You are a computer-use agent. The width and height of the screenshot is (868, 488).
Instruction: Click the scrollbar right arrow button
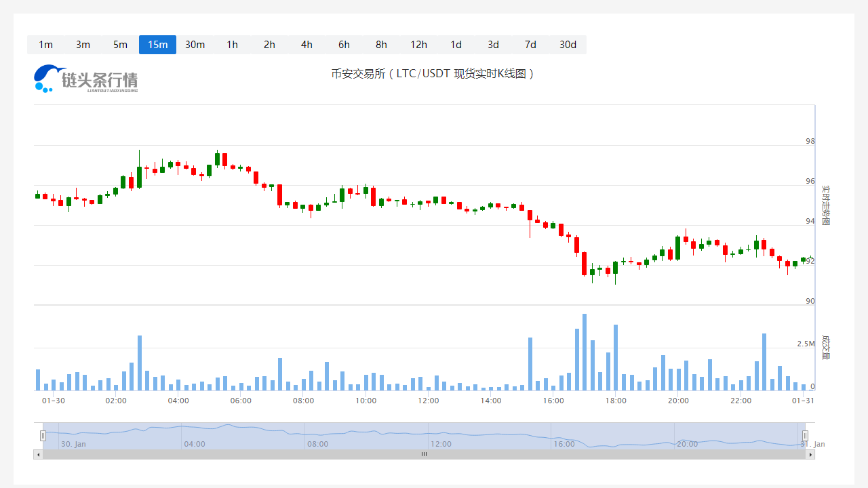[810, 455]
